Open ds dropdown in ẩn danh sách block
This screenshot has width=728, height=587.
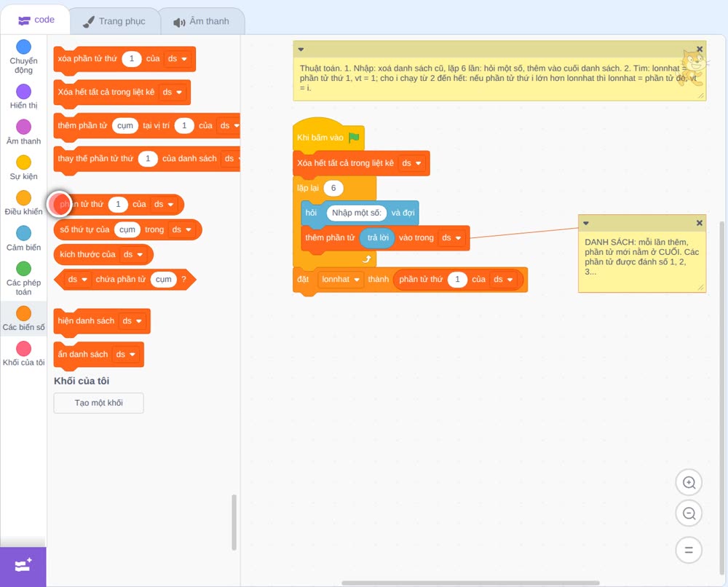pos(125,355)
